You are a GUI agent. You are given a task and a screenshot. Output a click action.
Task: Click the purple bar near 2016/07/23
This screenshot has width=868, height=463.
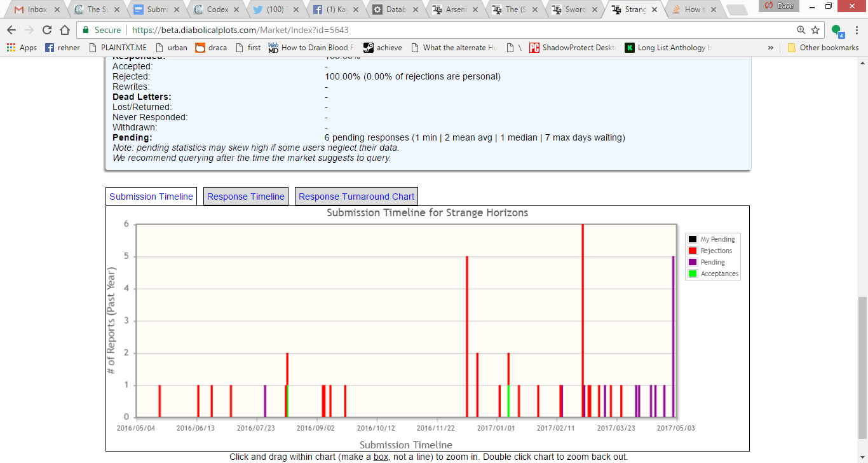[x=265, y=401]
